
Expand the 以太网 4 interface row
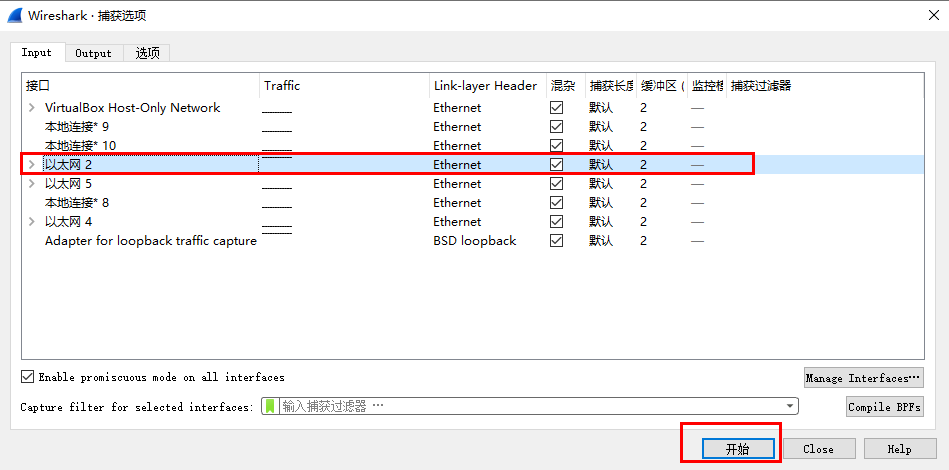[x=32, y=221]
